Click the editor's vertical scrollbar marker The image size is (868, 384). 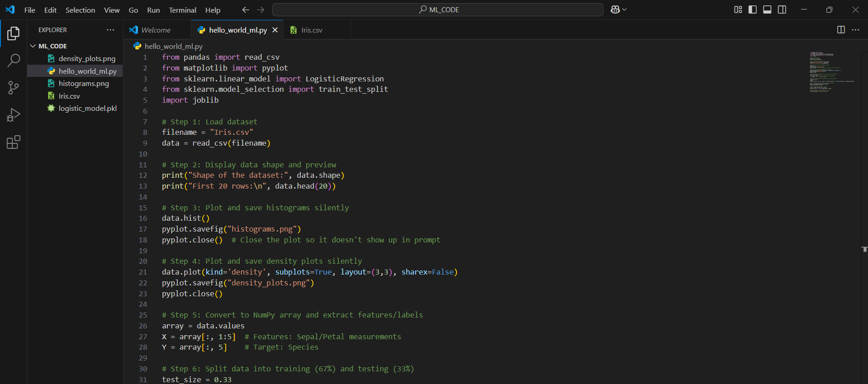(864, 249)
